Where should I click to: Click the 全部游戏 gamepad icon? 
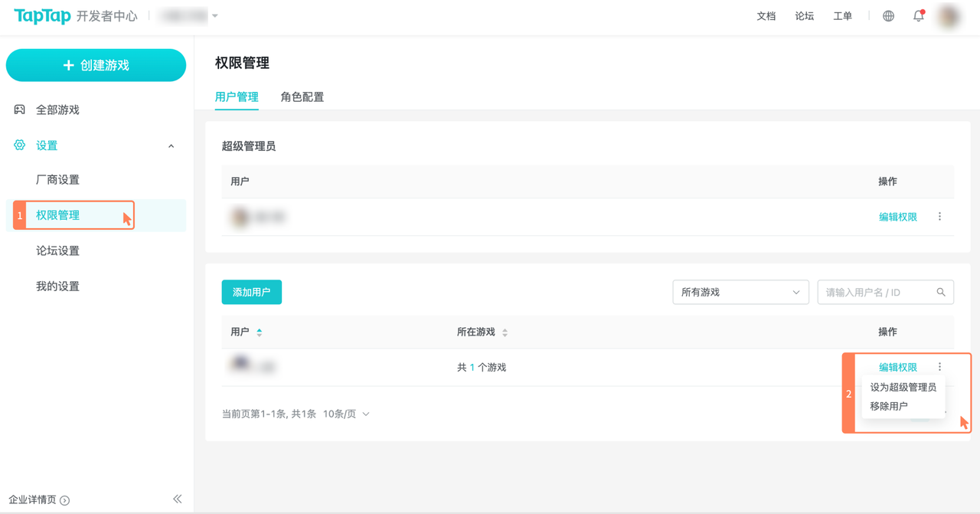[x=20, y=110]
